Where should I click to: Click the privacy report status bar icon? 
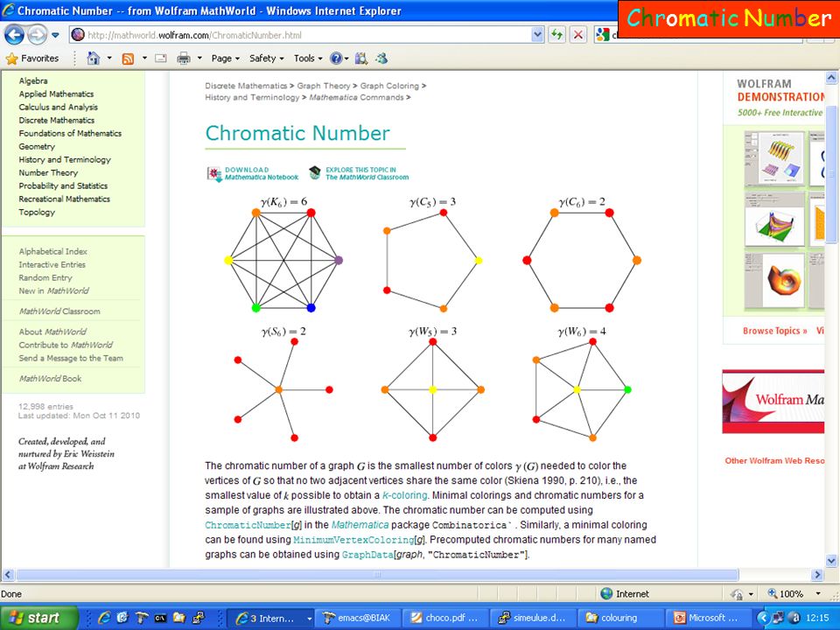(x=738, y=594)
